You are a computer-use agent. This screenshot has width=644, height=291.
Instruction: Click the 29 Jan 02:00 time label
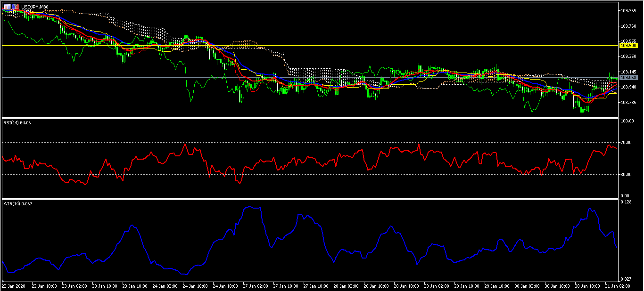(436, 286)
